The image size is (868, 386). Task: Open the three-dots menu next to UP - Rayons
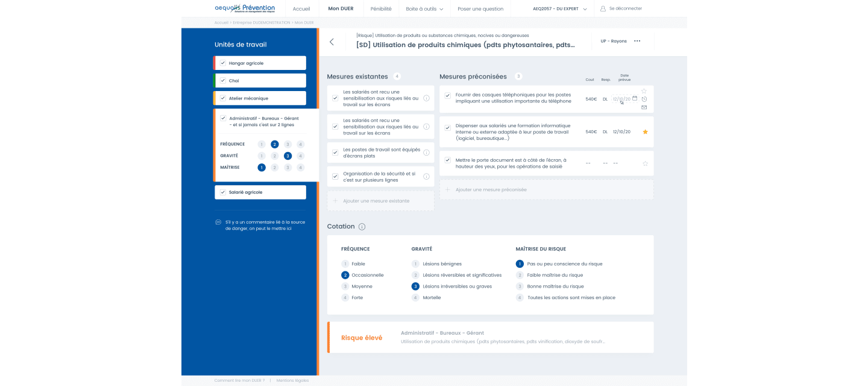click(x=637, y=41)
